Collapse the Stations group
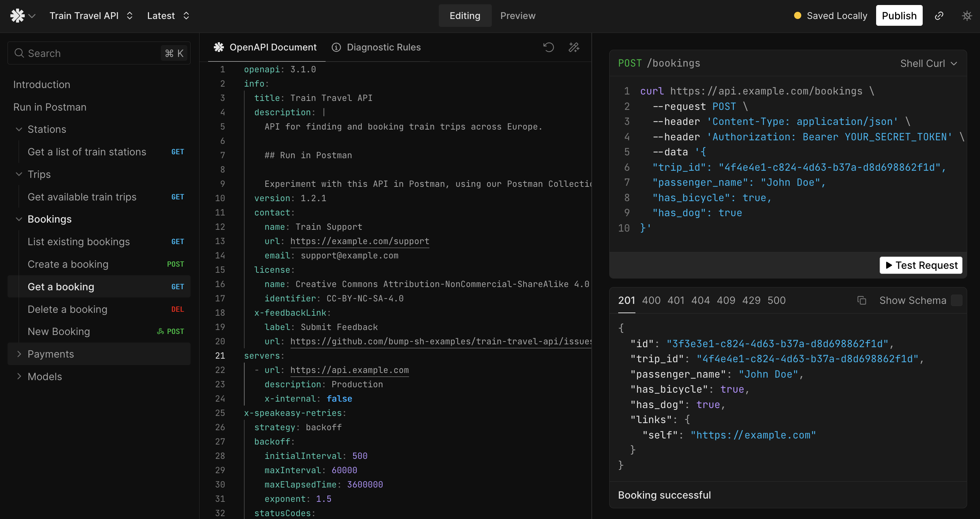This screenshot has height=519, width=980. click(x=19, y=129)
